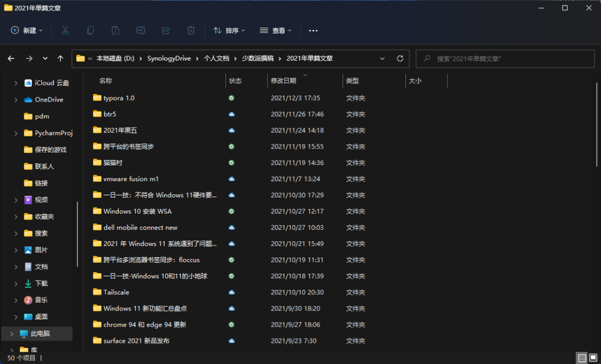The width and height of the screenshot is (601, 364).
Task: Click the OneDrive cloud icon in sidebar
Action: [x=28, y=99]
